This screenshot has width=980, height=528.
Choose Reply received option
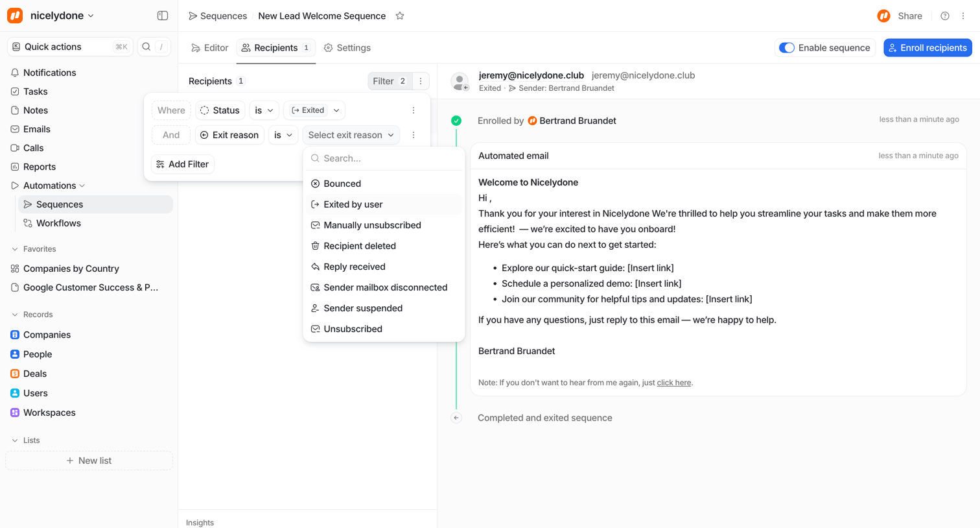pos(384,267)
